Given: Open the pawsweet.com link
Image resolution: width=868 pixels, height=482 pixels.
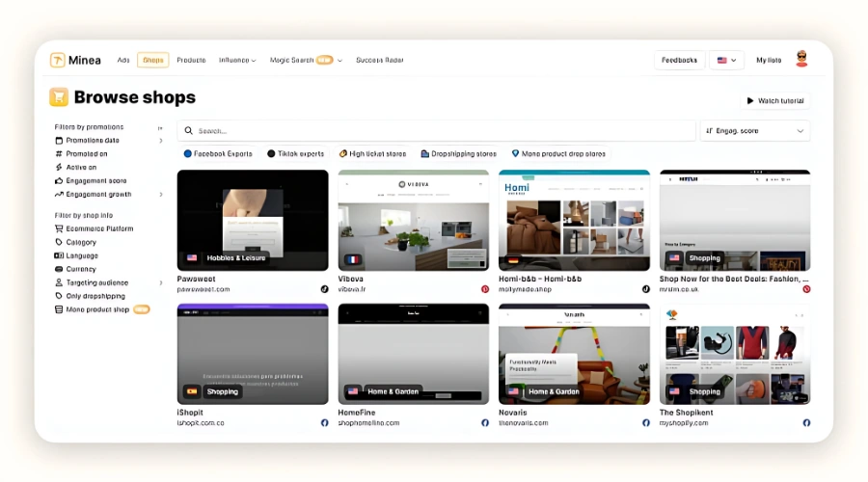Looking at the screenshot, I should 203,289.
